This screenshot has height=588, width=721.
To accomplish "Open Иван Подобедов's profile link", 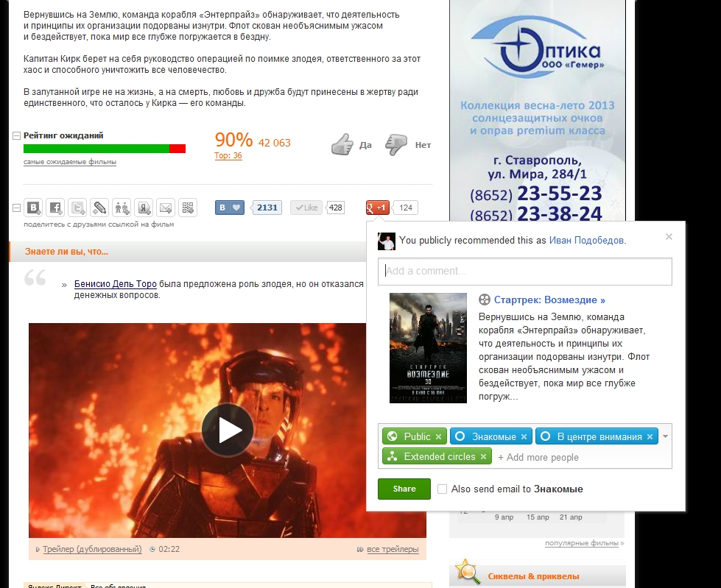I will (x=588, y=240).
